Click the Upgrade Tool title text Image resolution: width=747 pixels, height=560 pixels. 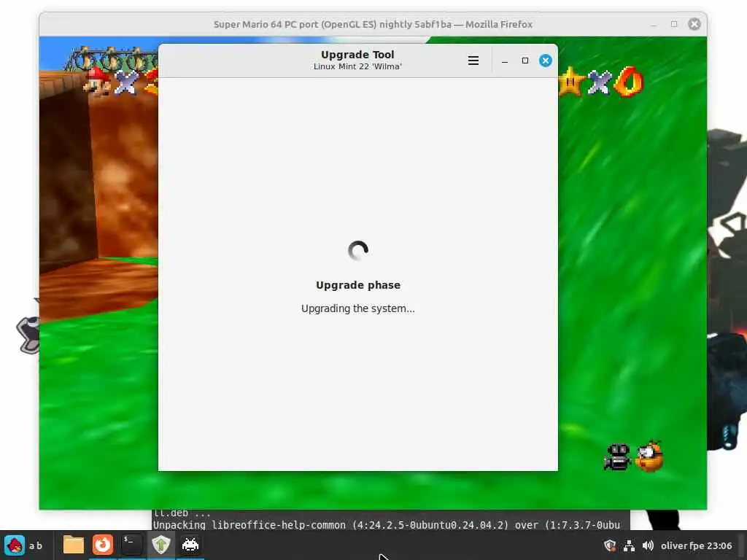pyautogui.click(x=357, y=55)
